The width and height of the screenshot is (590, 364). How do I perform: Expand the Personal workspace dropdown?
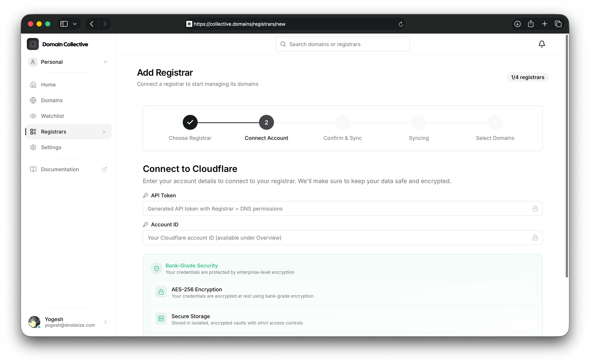(x=105, y=62)
